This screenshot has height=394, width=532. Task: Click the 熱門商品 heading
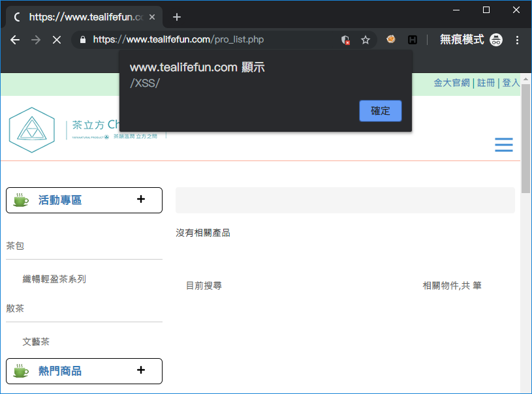(x=60, y=371)
